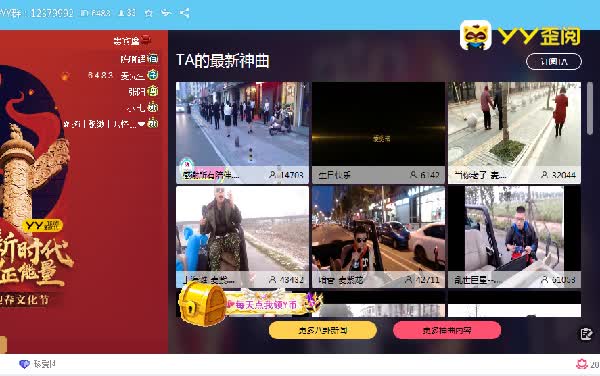
Task: Click the pink flower icon in bottom bar
Action: click(x=582, y=364)
